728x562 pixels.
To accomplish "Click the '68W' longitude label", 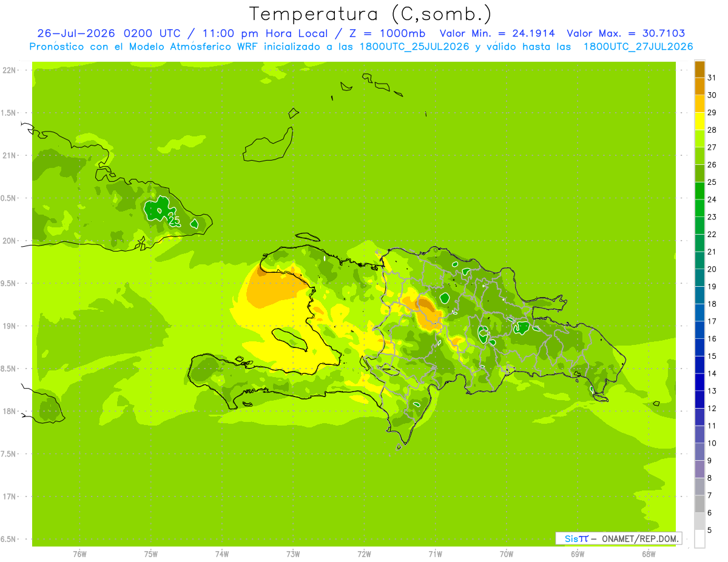I will point(649,553).
